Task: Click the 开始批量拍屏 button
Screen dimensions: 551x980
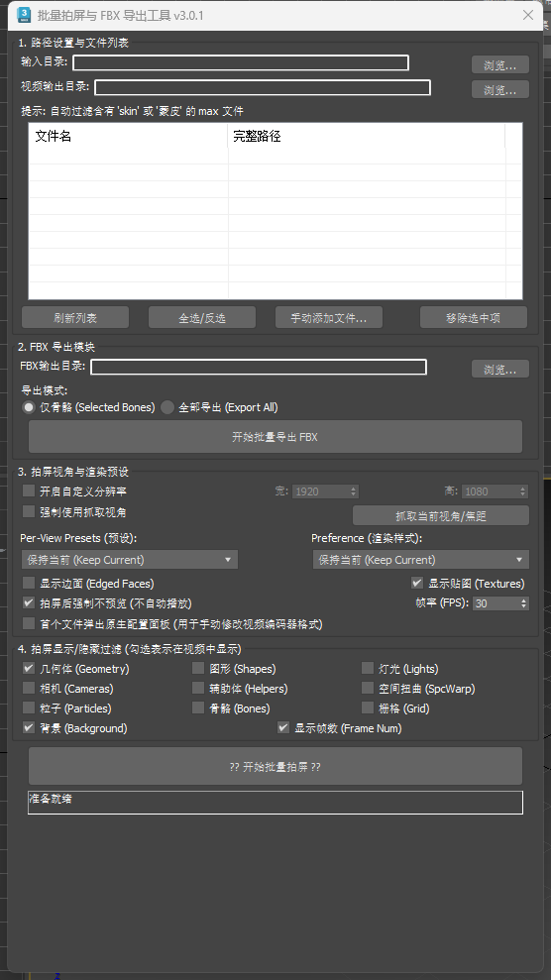Action: (x=275, y=766)
